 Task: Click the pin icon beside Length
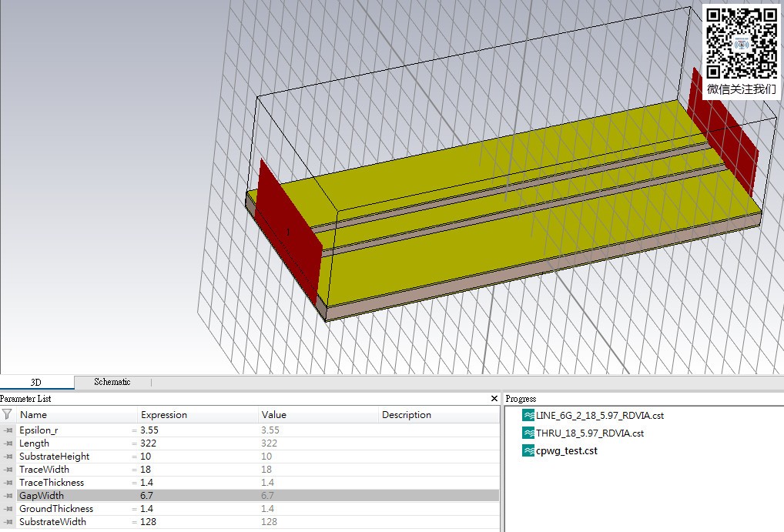click(x=8, y=443)
